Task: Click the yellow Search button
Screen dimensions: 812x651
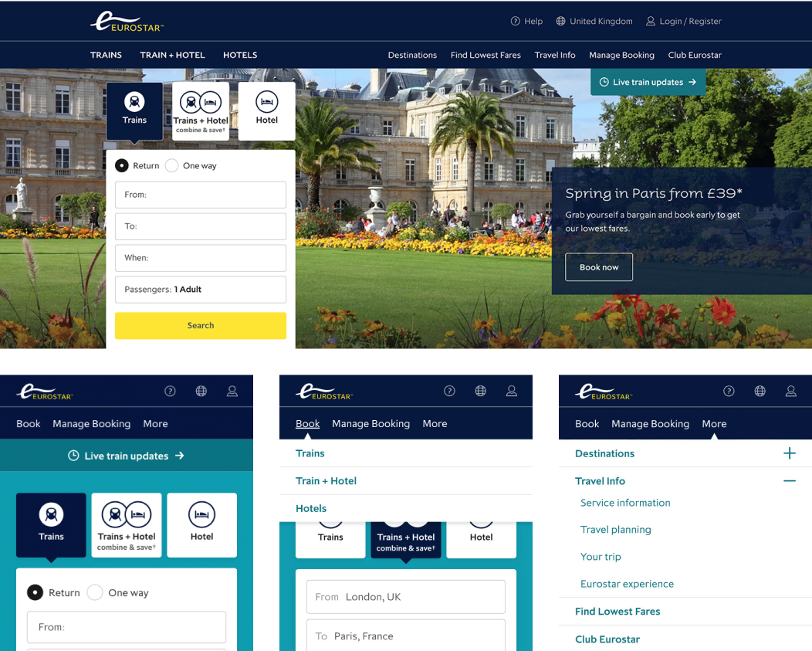Action: coord(201,326)
